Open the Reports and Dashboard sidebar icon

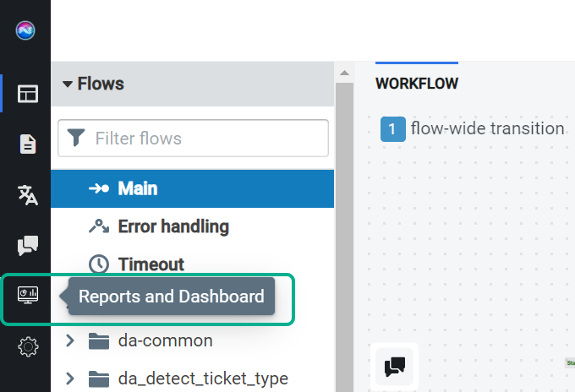28,295
